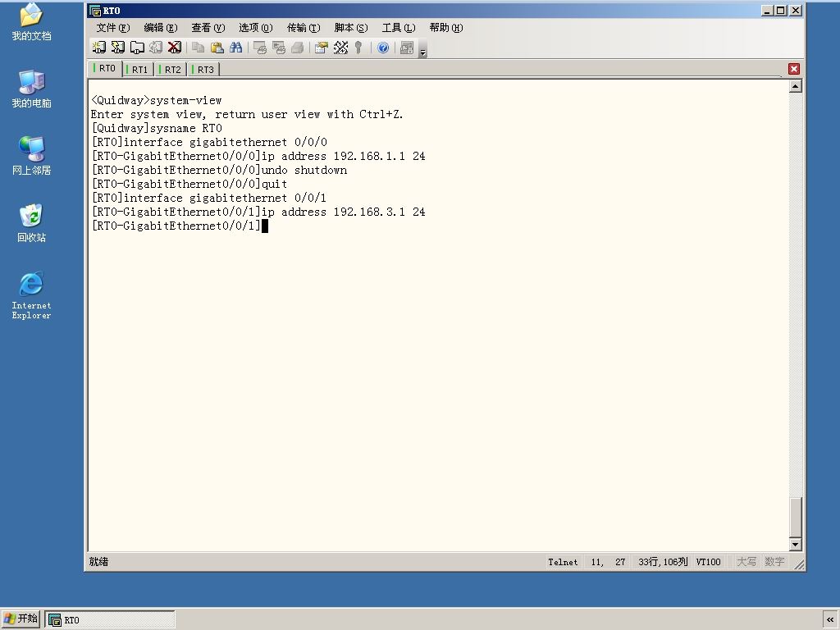
Task: Minimize the RT0 window
Action: 768,11
